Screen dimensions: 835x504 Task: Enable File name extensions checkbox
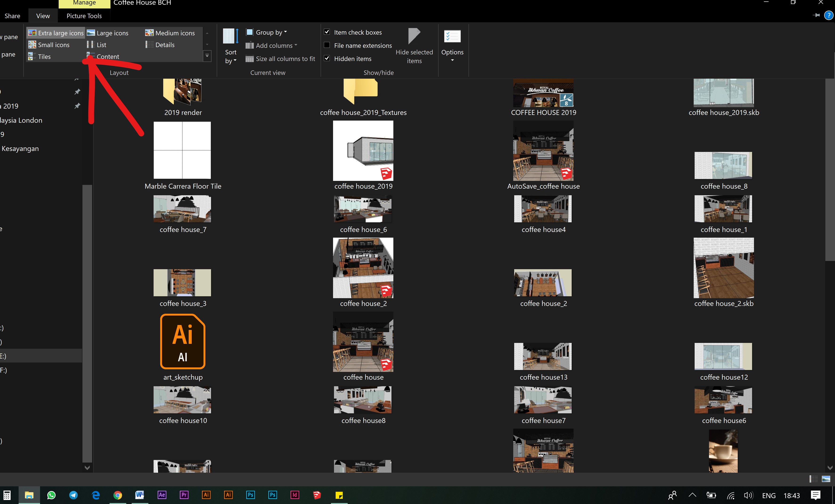[x=327, y=45]
